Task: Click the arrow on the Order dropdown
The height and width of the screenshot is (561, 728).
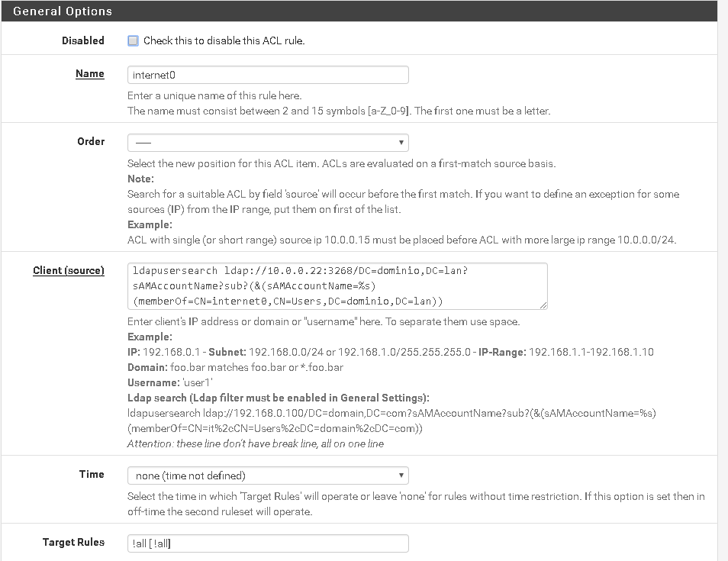Action: click(401, 143)
